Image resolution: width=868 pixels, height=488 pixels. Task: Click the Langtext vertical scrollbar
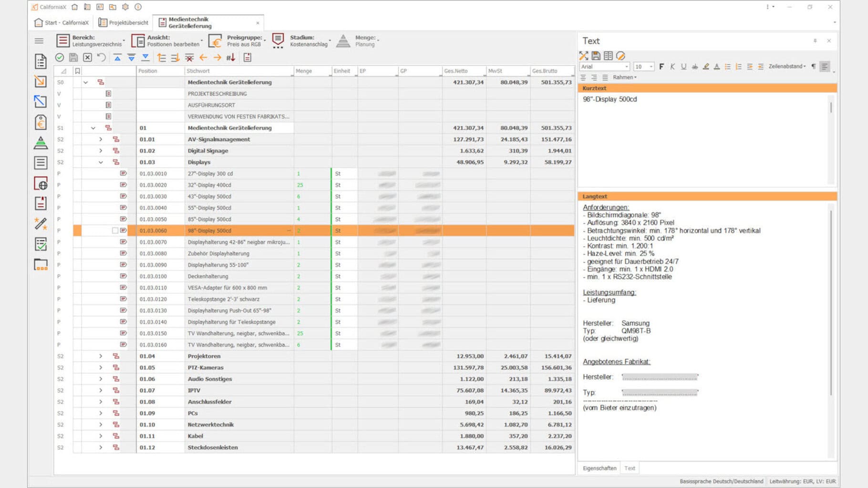831,303
